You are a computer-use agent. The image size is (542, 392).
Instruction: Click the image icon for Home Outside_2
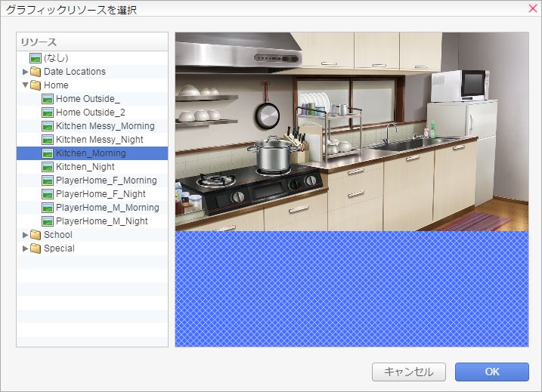tap(48, 113)
